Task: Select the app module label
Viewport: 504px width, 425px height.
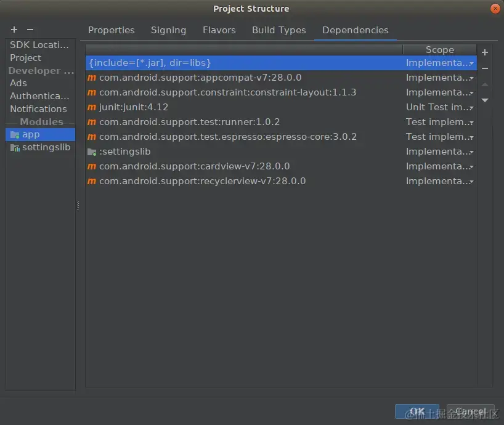Action: coord(31,135)
